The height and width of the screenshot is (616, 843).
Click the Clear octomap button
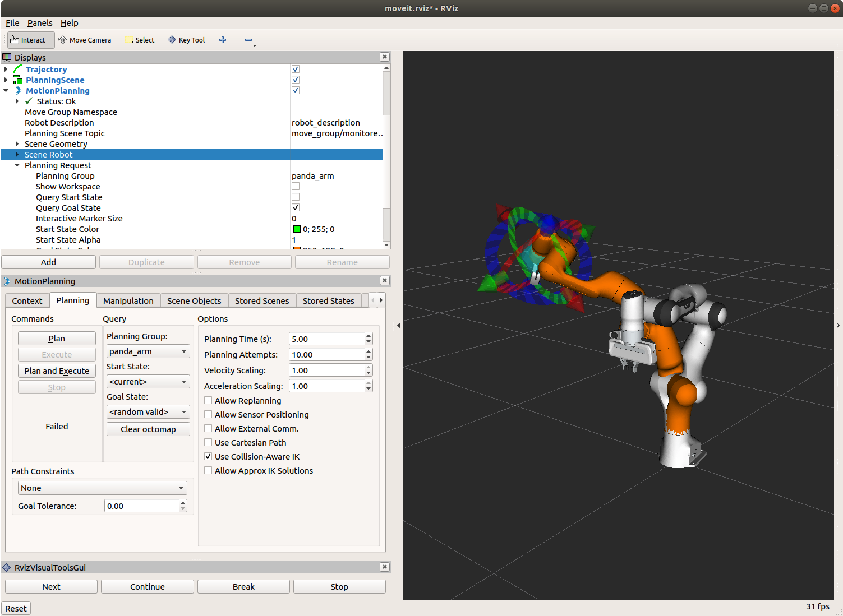pos(148,429)
